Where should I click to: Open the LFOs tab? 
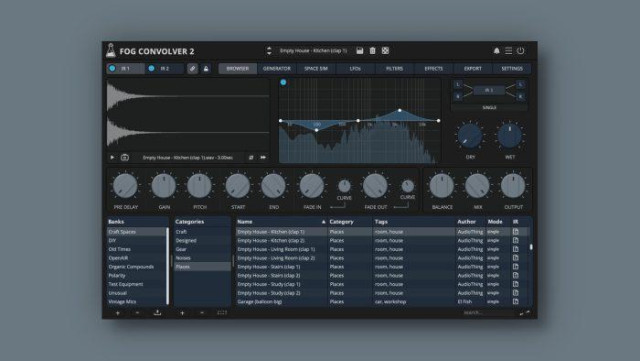tap(355, 69)
